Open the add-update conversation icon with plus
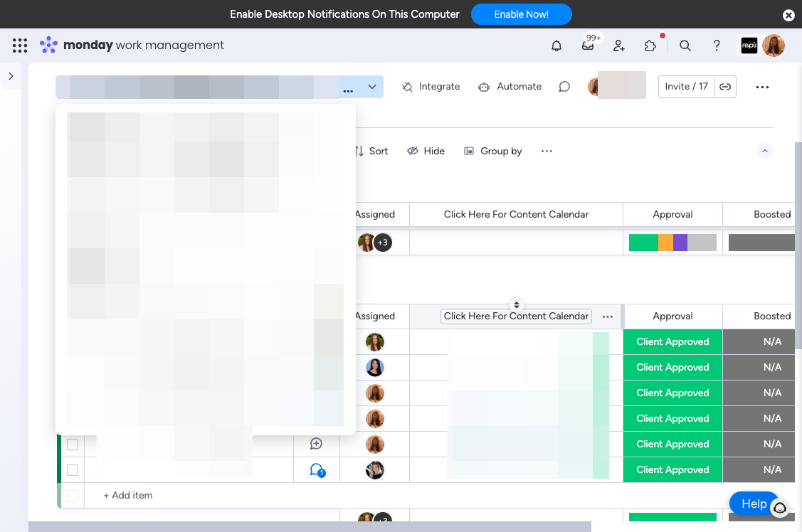Viewport: 802px width, 532px height. click(316, 444)
